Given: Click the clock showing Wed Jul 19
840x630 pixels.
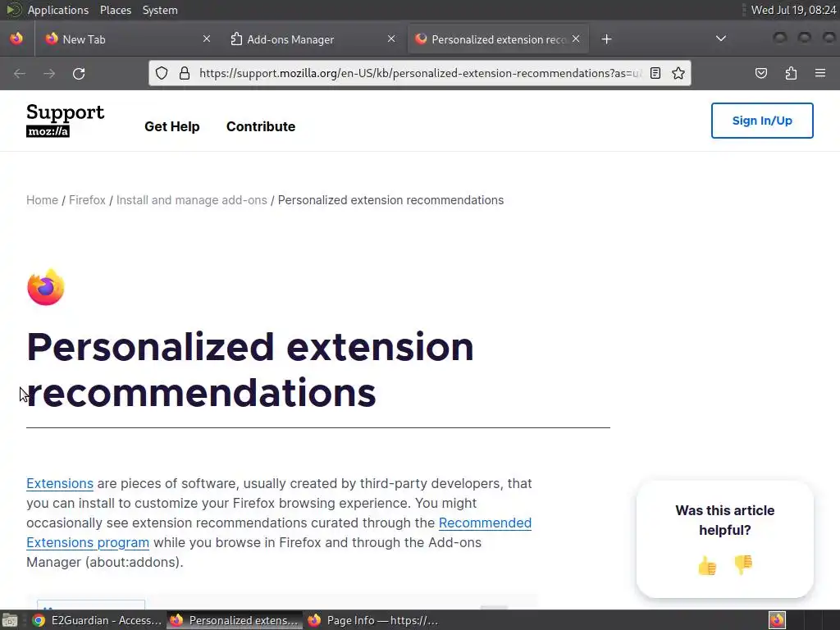Looking at the screenshot, I should (793, 10).
